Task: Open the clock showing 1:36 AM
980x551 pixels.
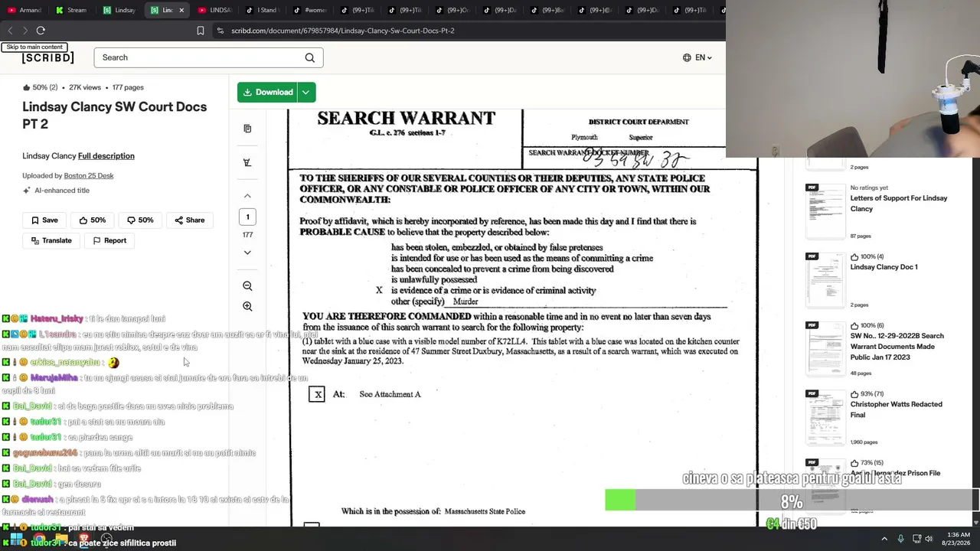Action: tap(959, 539)
